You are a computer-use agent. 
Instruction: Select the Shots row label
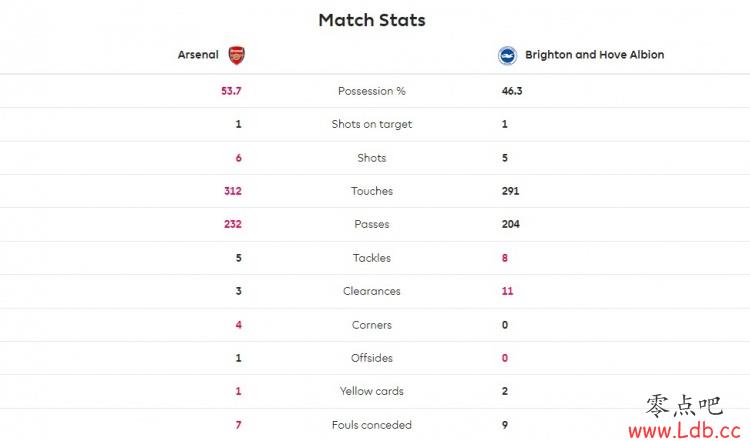tap(372, 158)
